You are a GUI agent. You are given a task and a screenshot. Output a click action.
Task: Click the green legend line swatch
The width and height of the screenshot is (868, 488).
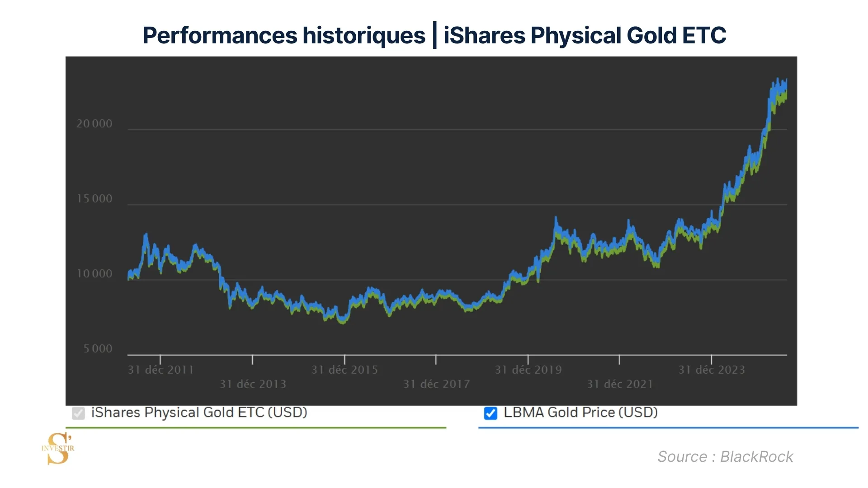click(256, 427)
